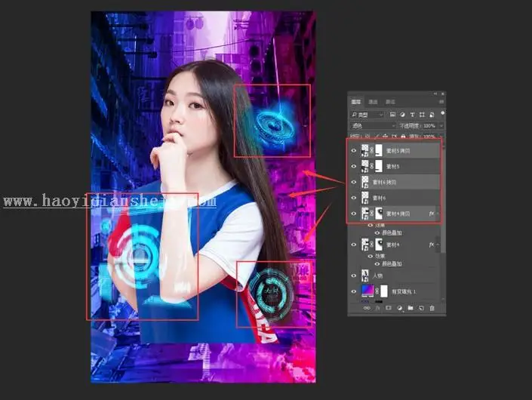Switch to the Channels (通道) tab
532x400 pixels.
pyautogui.click(x=374, y=102)
